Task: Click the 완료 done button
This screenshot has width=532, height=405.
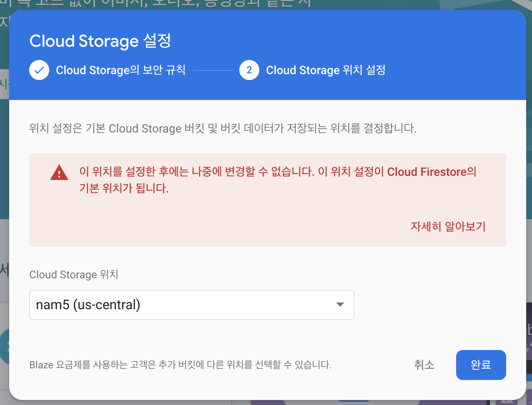Action: [x=481, y=365]
